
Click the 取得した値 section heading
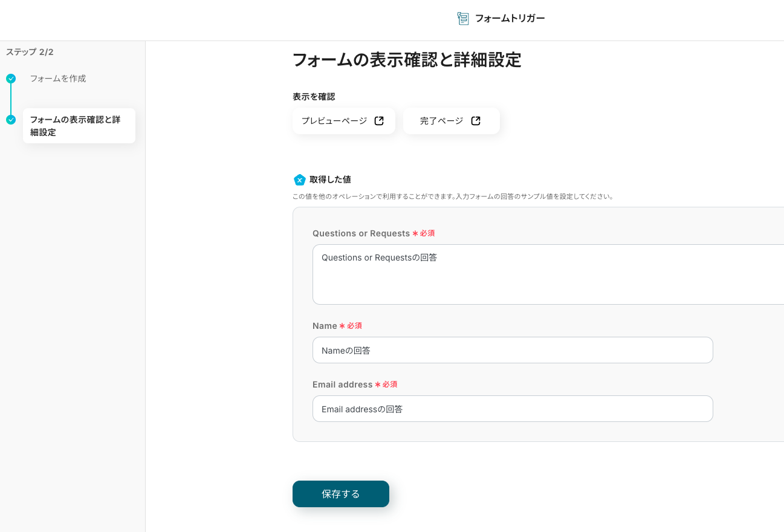[330, 180]
